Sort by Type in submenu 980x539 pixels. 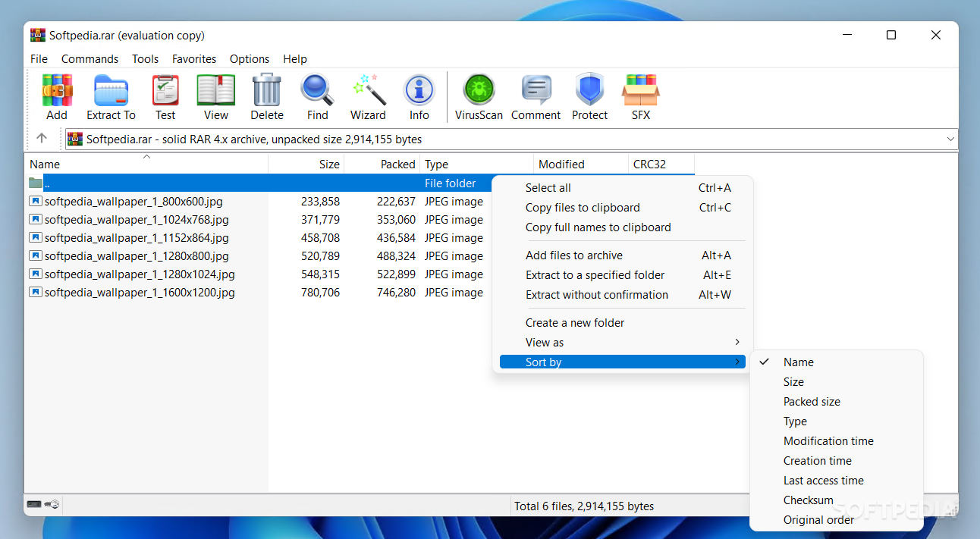pos(837,421)
